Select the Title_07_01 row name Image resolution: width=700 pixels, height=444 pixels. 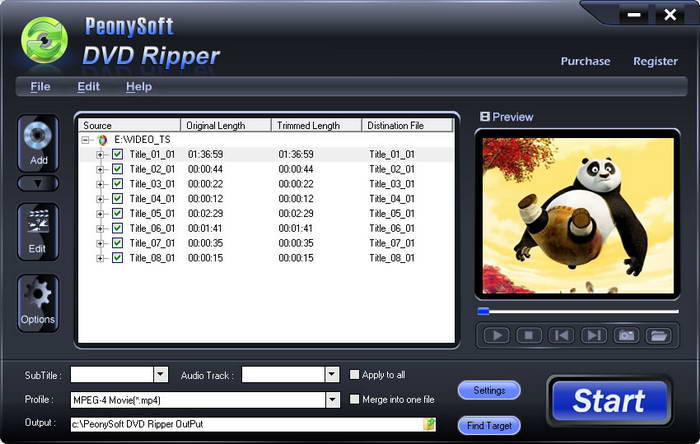pos(152,243)
